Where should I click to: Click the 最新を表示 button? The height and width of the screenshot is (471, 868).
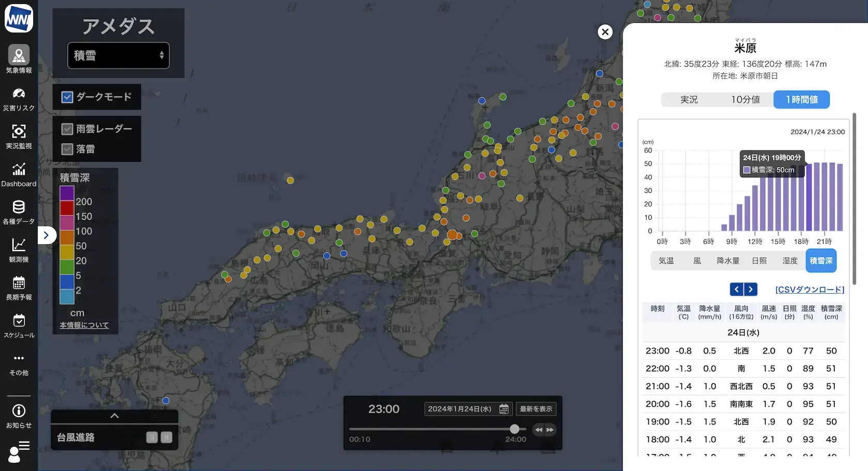(536, 409)
